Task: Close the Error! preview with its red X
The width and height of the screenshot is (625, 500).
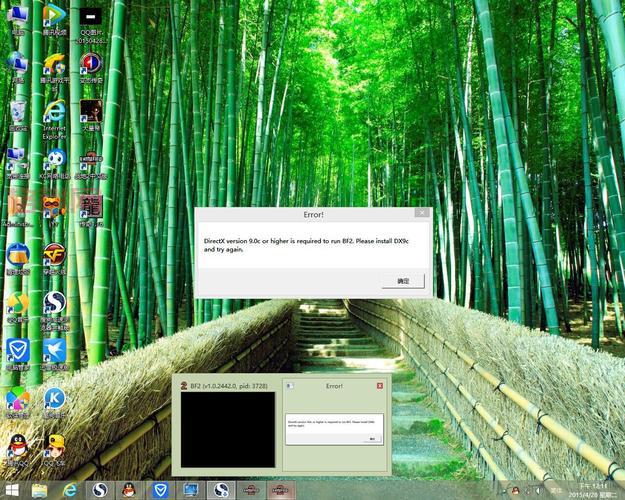Action: click(x=380, y=386)
